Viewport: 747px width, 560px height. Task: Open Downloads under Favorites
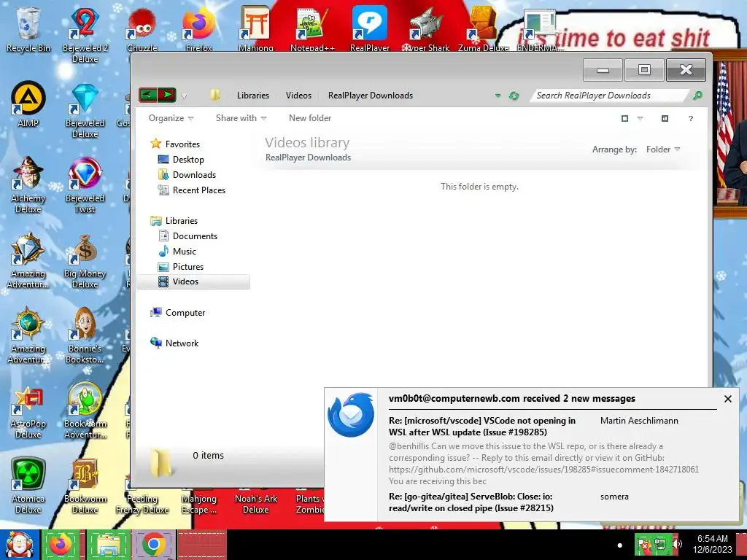187,175
